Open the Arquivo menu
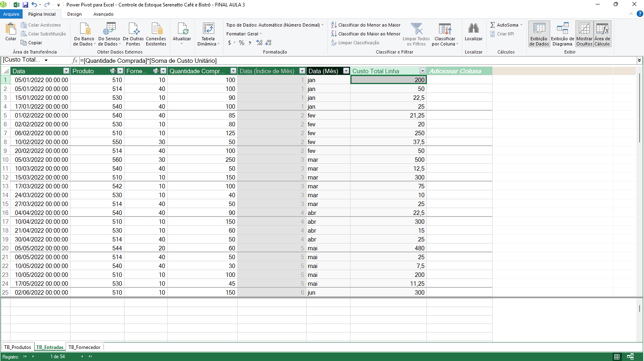Viewport: 644px width, 361px height. tap(11, 14)
